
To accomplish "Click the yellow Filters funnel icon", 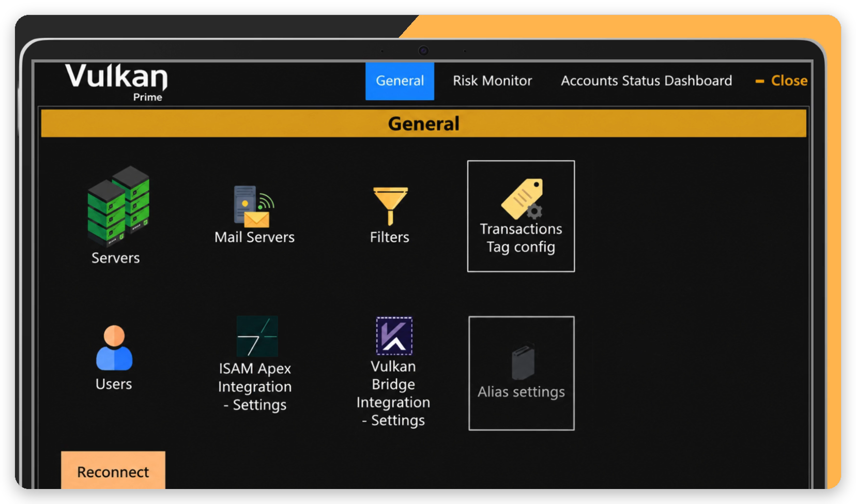I will click(x=390, y=206).
